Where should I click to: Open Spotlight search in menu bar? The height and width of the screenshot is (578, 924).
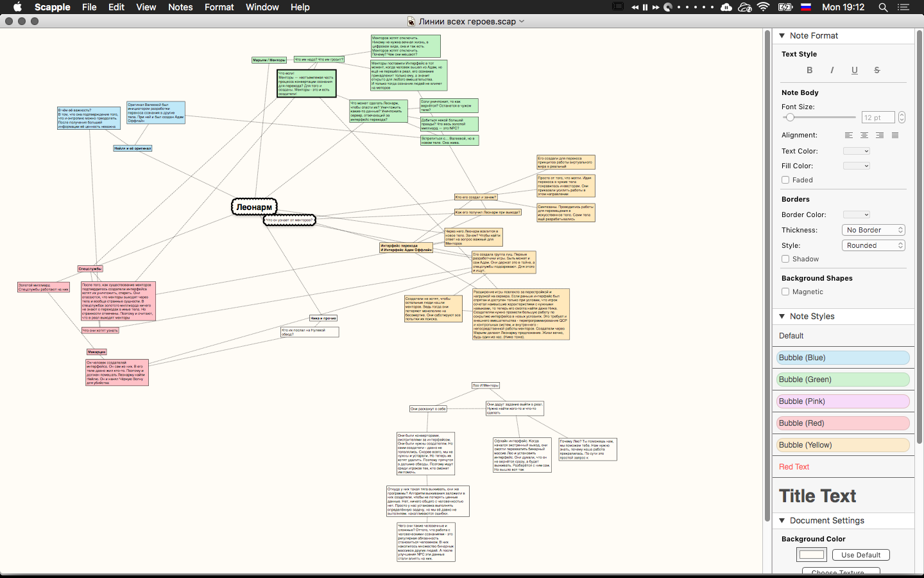tap(883, 7)
